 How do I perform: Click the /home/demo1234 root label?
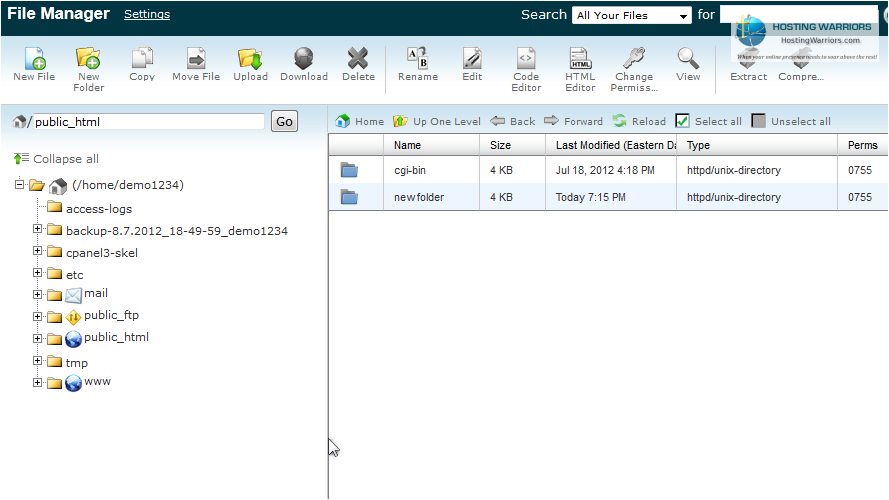click(128, 185)
